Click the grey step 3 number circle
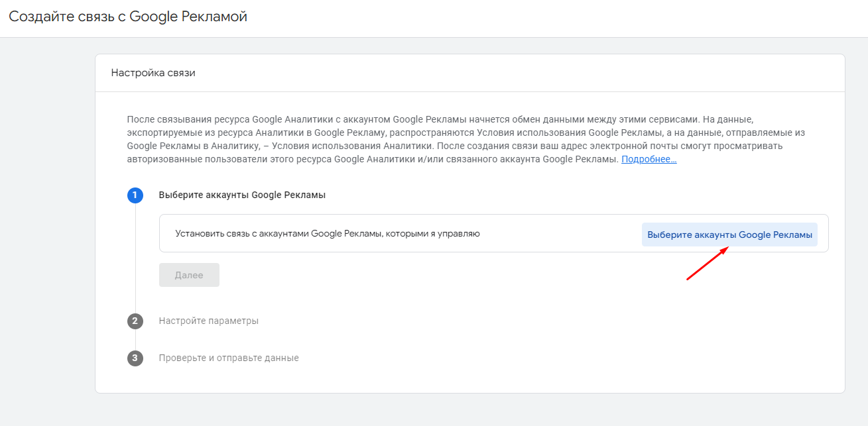 135,358
